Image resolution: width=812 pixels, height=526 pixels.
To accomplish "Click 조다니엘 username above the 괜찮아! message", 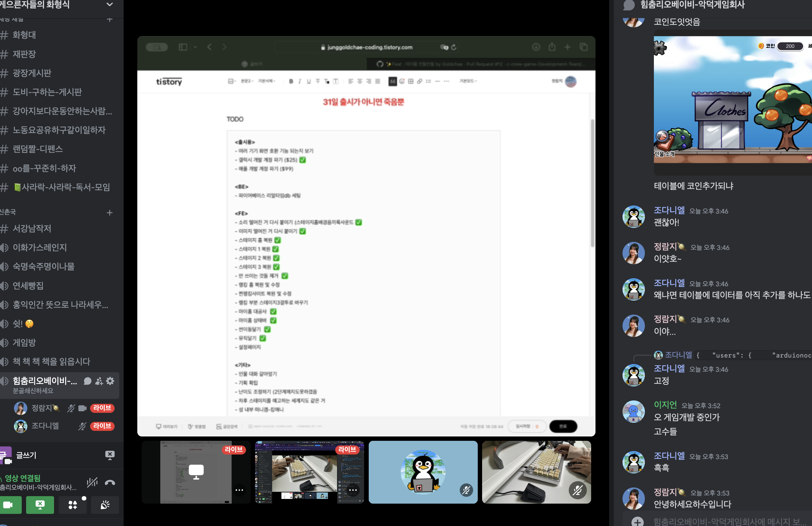I will coord(669,210).
